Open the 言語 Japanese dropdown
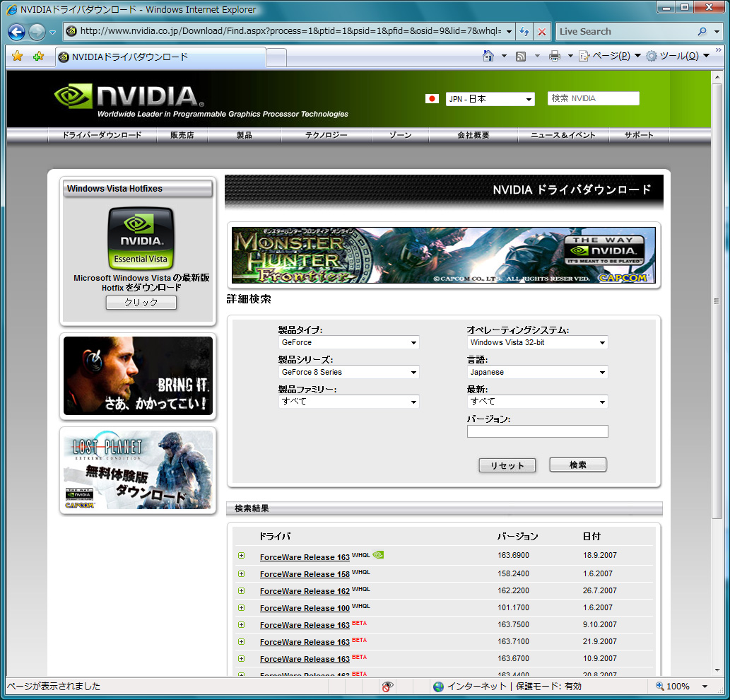The height and width of the screenshot is (700, 730). point(537,372)
